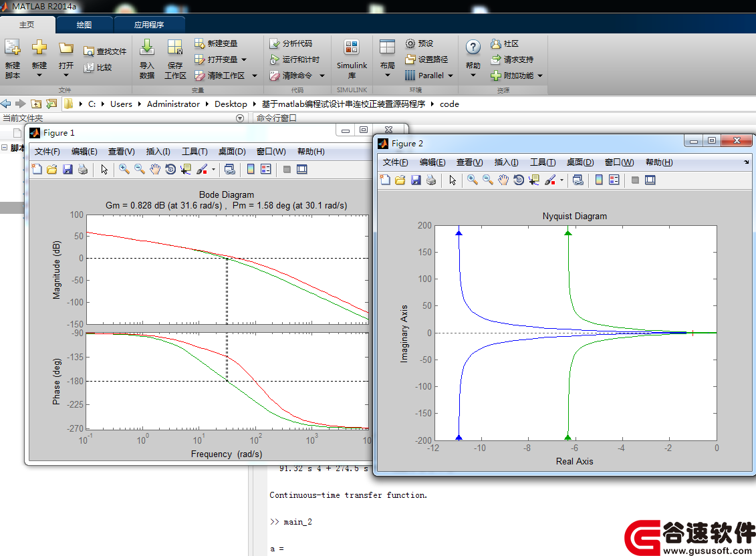This screenshot has width=756, height=556.
Task: Click the Import Data green arrow icon
Action: (147, 47)
